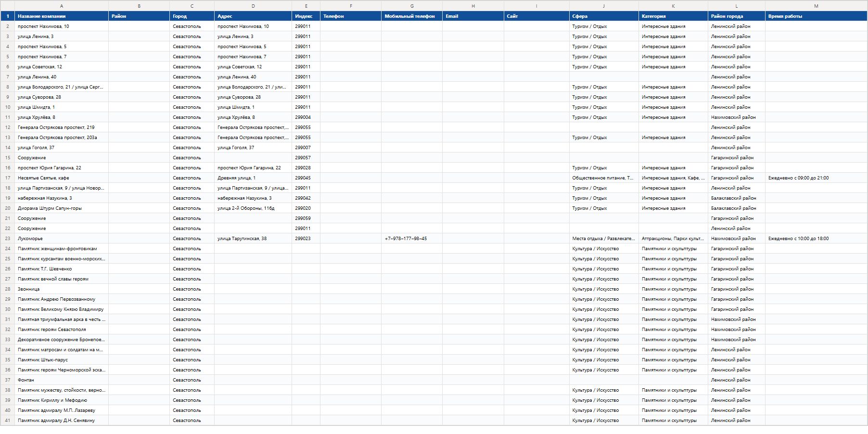
Task: Select the 'Памятник Штык-парус' cell
Action: (x=62, y=360)
